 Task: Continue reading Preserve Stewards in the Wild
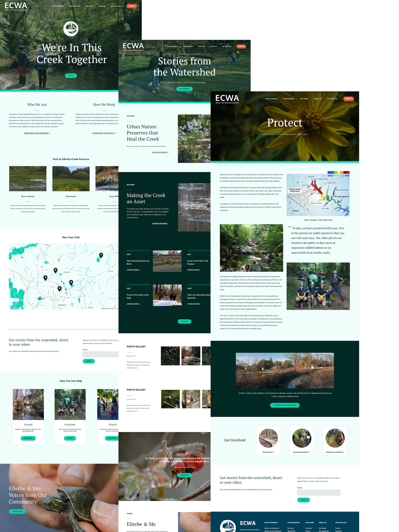(133, 304)
